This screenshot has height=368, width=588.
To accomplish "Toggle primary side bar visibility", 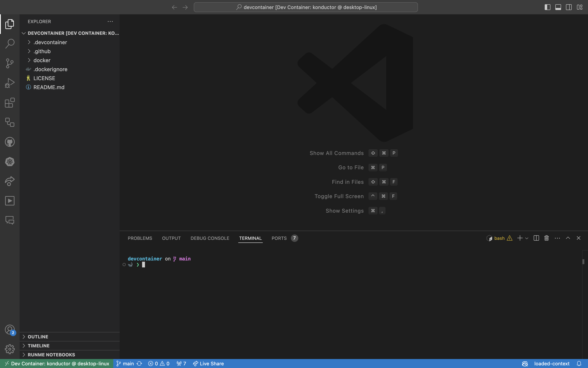I will tap(547, 7).
